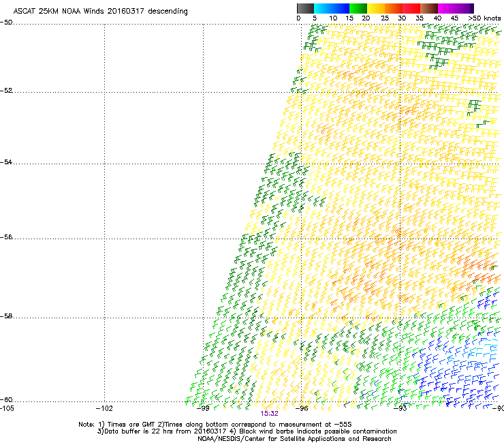This screenshot has width=504, height=443.
Task: Click the '25' legend scale number
Action: click(385, 18)
